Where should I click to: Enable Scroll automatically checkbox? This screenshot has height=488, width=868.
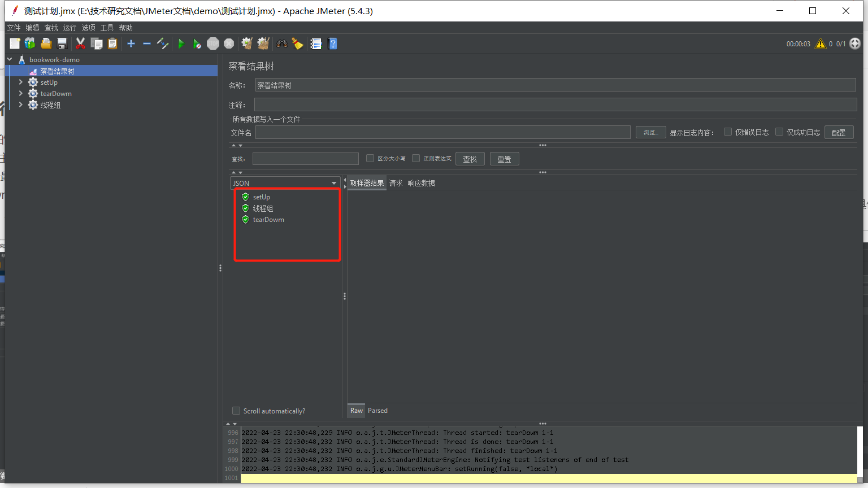click(236, 411)
